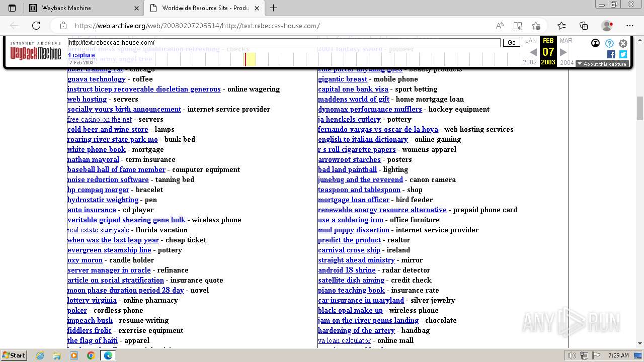Screen dimensions: 644x362
Task: Open Wayback Machine help icon
Action: pyautogui.click(x=609, y=43)
